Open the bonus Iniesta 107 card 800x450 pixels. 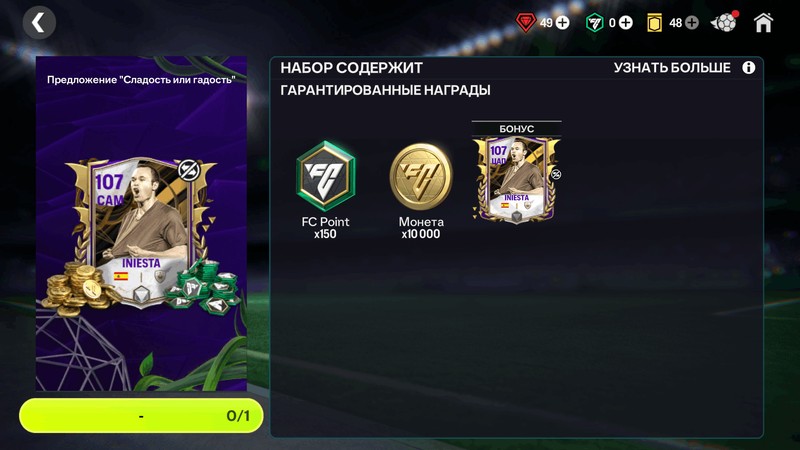coord(516,180)
